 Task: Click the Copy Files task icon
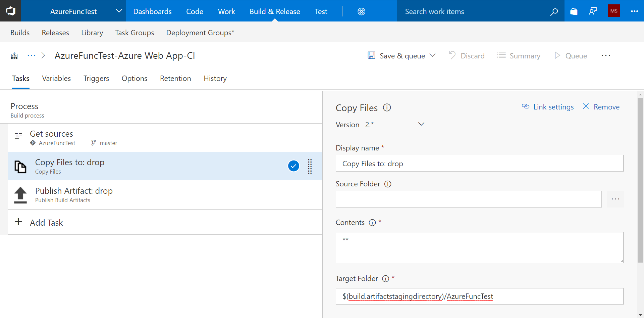20,167
